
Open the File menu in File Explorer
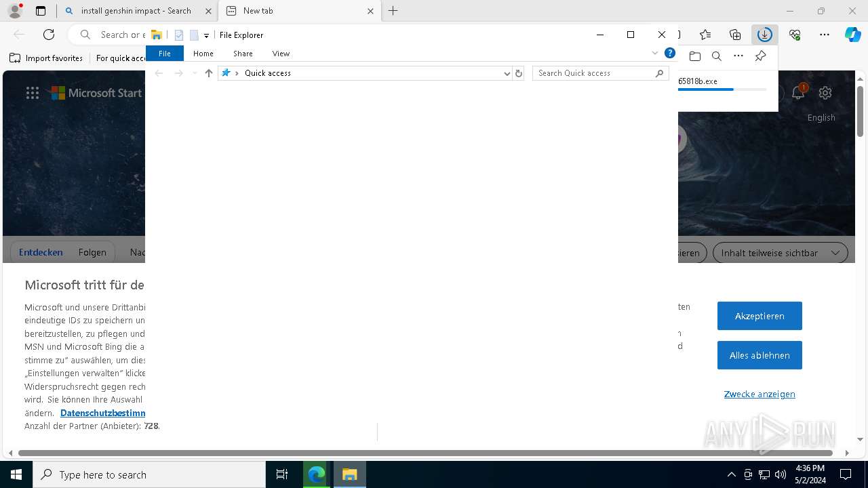coord(165,54)
